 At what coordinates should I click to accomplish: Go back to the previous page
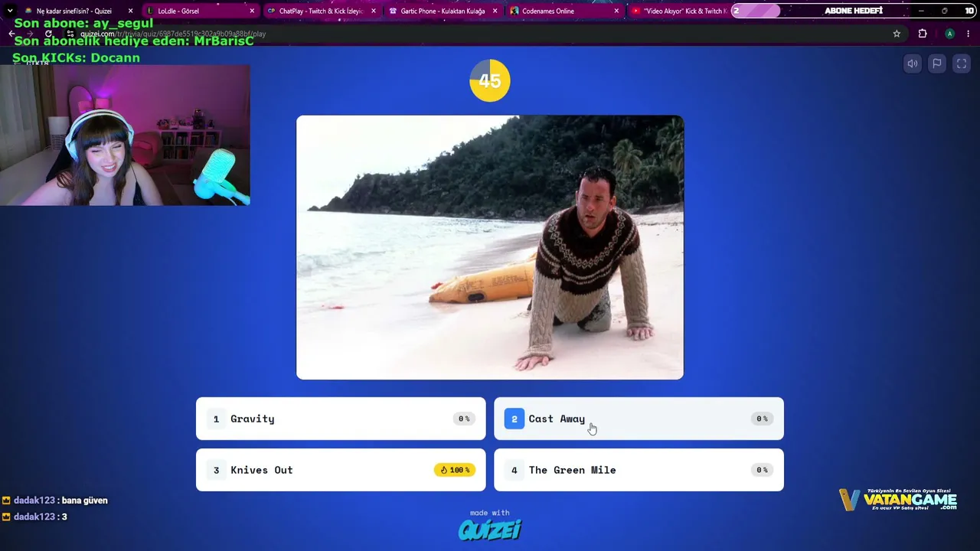click(11, 34)
